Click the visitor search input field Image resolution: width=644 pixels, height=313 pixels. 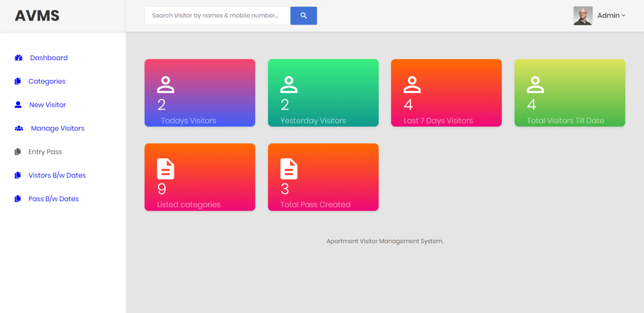217,16
